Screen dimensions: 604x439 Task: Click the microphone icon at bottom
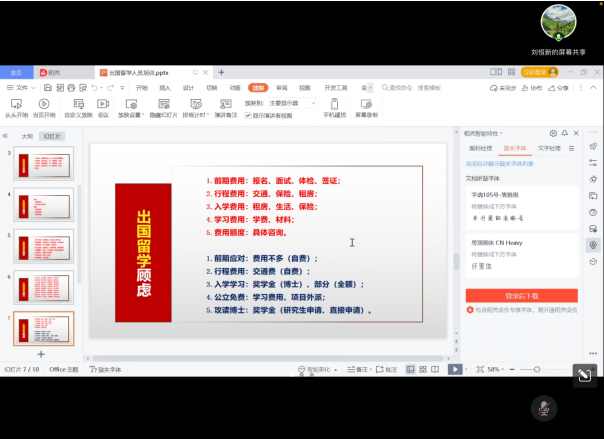pos(544,408)
